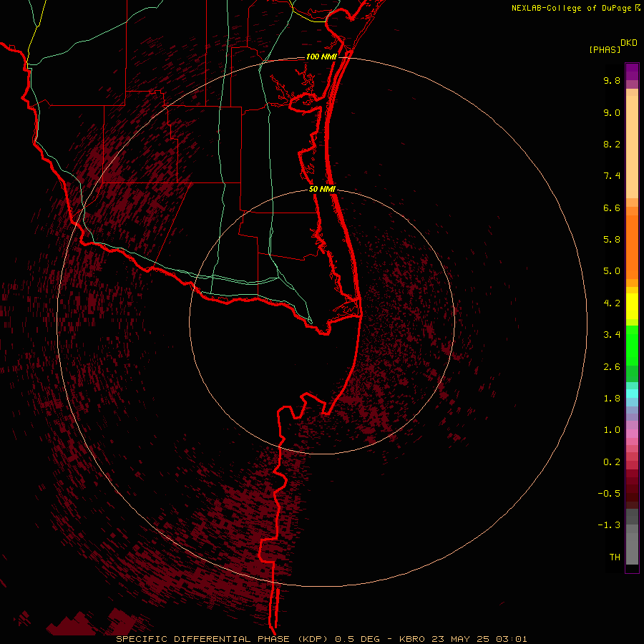This screenshot has height=644, width=644.
Task: Click the -1.3 value on the color scale
Action: point(609,525)
